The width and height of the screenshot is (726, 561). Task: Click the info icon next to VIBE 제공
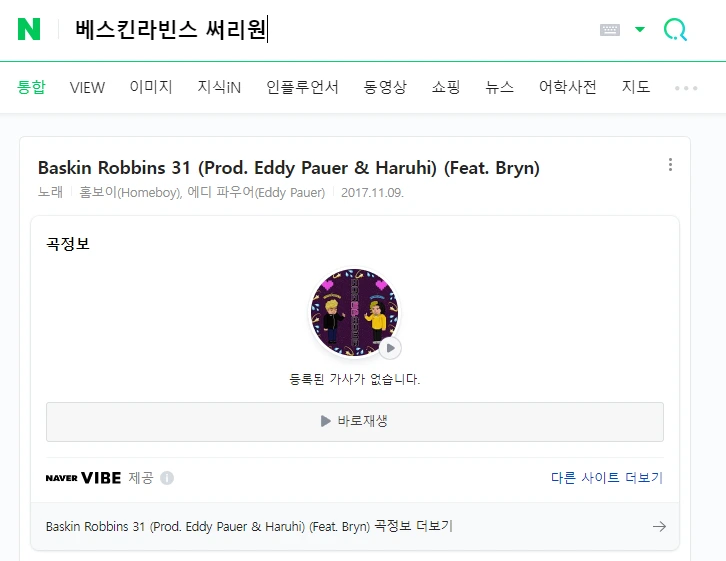(167, 478)
